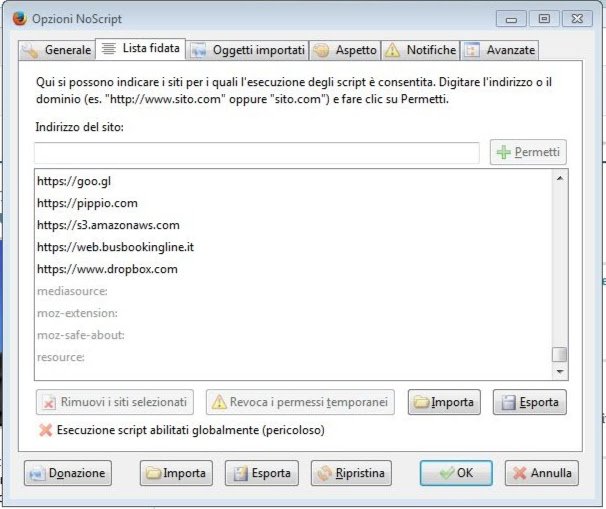The width and height of the screenshot is (606, 509).
Task: Click the icon on Rimuovi i siti button
Action: click(49, 402)
